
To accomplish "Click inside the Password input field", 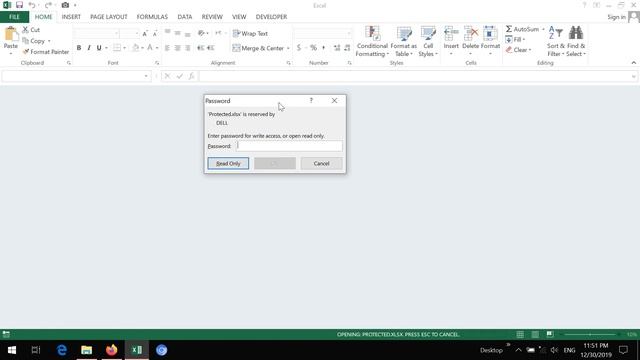I will click(289, 146).
